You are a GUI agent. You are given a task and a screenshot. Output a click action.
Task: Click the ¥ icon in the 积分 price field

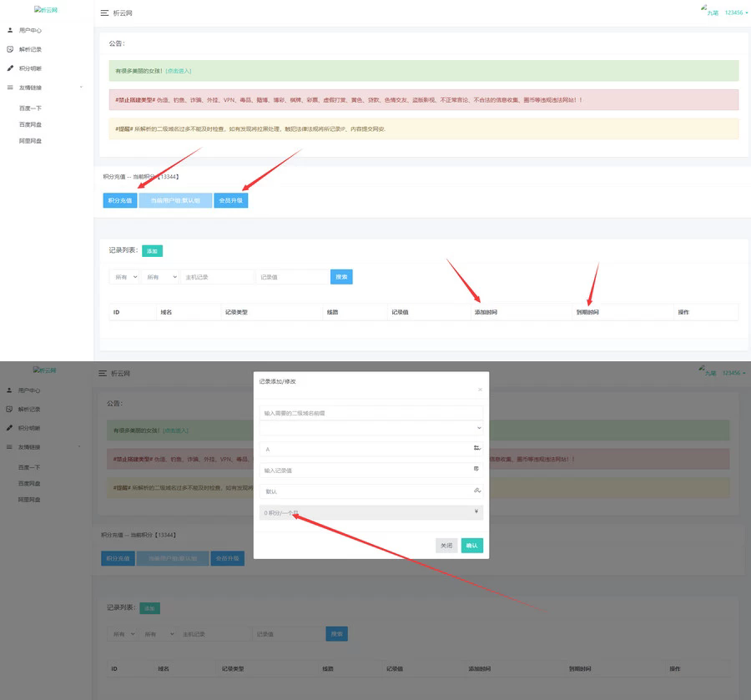[x=476, y=511]
